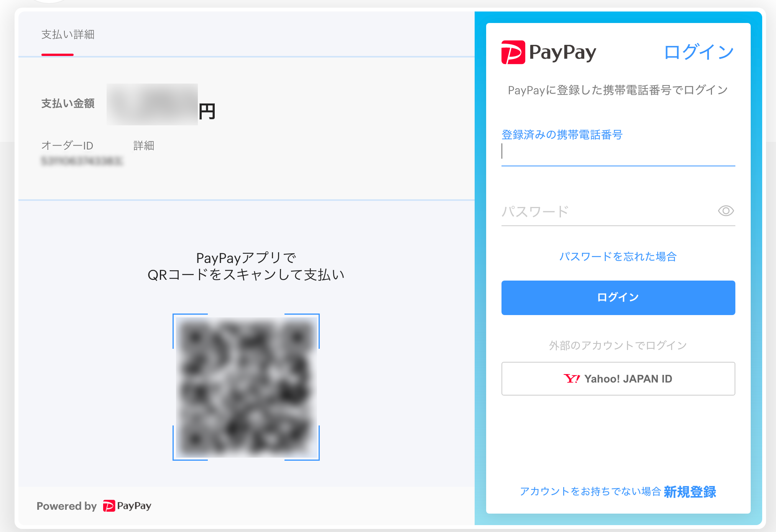This screenshot has width=776, height=532.
Task: Sign in with Yahoo! JAPAN ID
Action: click(x=618, y=379)
